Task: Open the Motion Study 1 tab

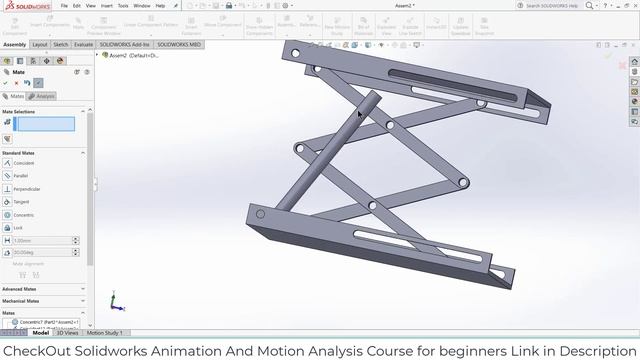Action: 104,333
